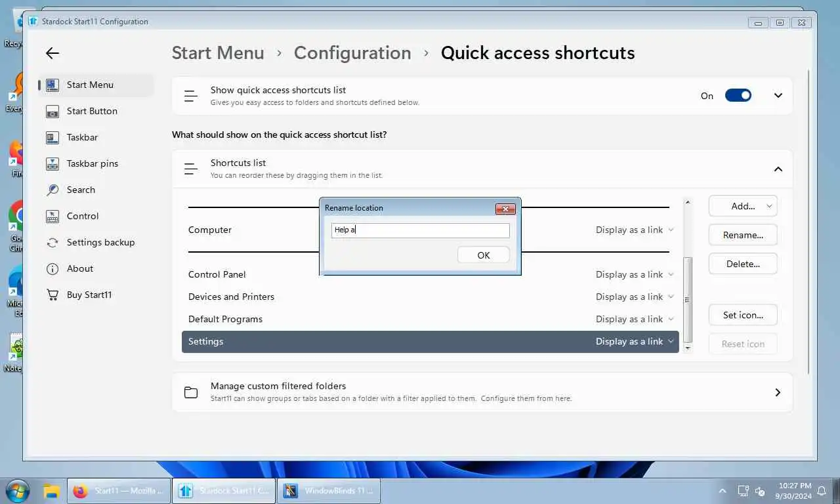Screen dimensions: 840x504
Task: Open the Add... dropdown button
Action: point(743,206)
